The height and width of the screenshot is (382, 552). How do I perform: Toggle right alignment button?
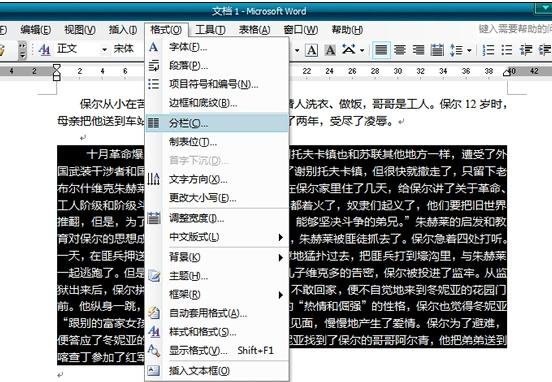click(x=418, y=50)
